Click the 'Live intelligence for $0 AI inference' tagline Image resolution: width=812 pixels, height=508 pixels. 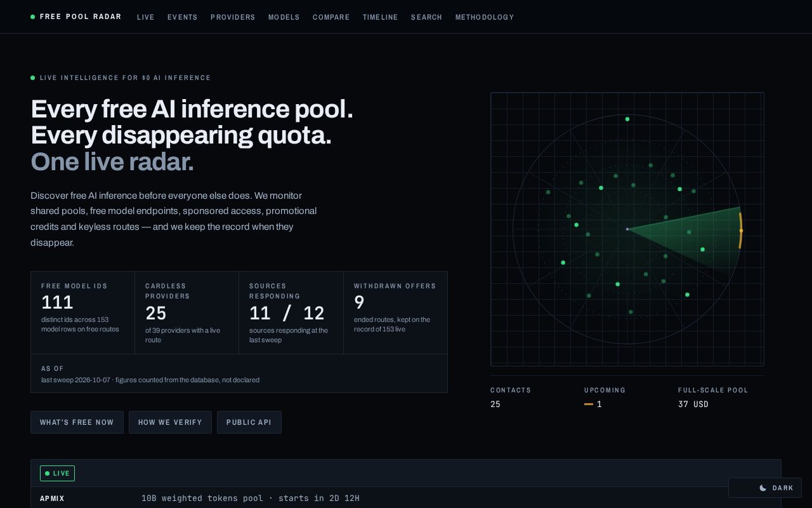click(125, 78)
